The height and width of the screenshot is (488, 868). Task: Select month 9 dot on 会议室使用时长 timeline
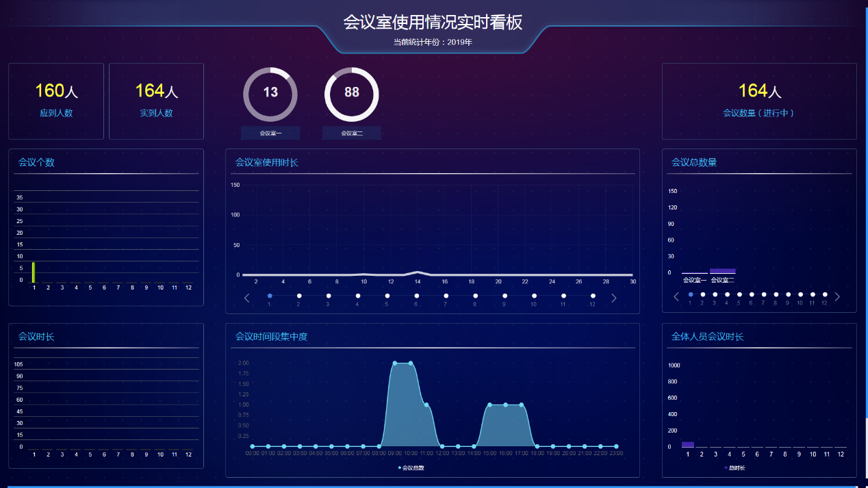coord(505,296)
